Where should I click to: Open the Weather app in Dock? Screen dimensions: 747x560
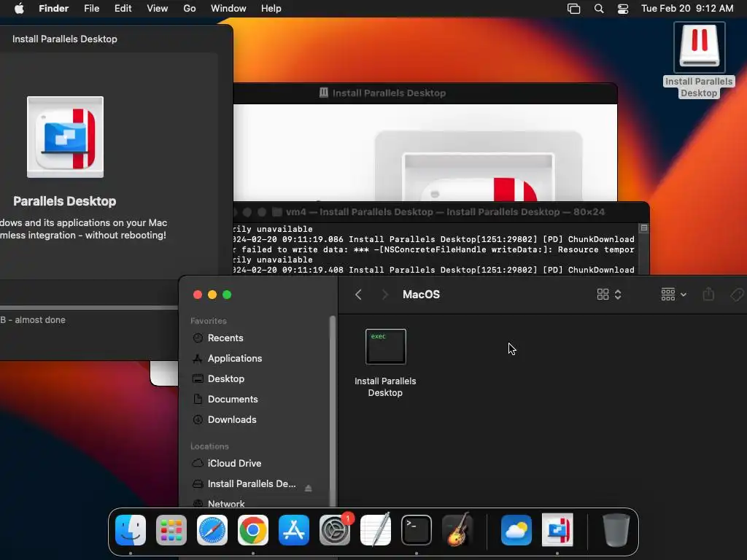[516, 530]
